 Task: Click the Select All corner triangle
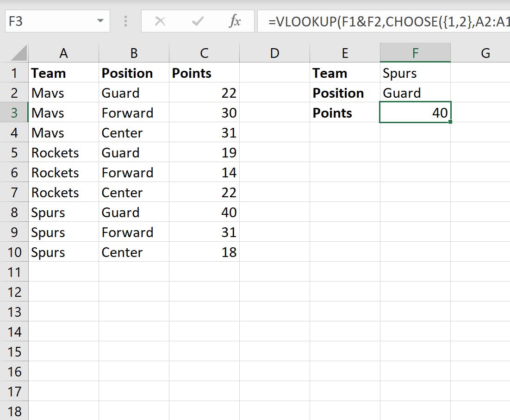[x=19, y=53]
